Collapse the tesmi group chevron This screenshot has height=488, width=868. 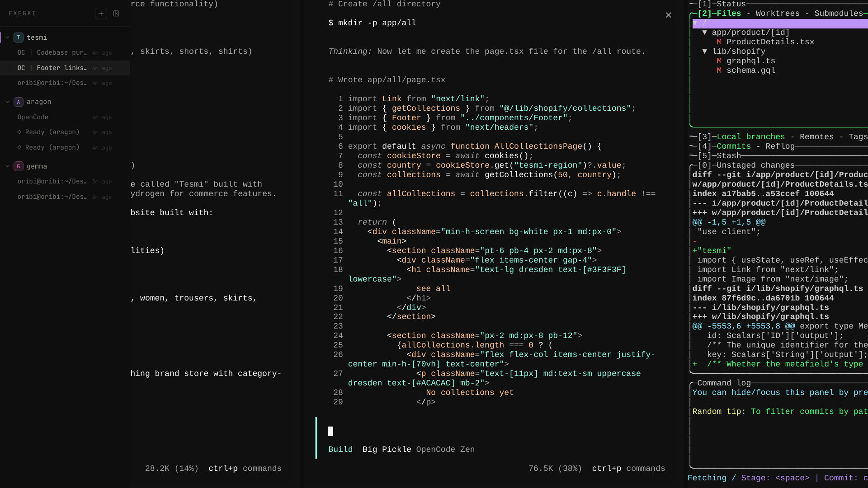tap(7, 38)
